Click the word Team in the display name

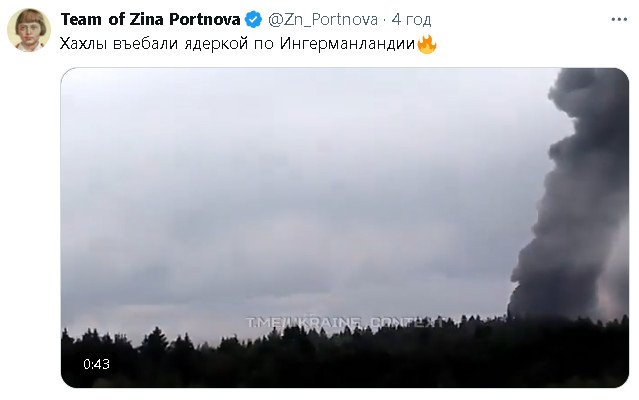point(81,20)
